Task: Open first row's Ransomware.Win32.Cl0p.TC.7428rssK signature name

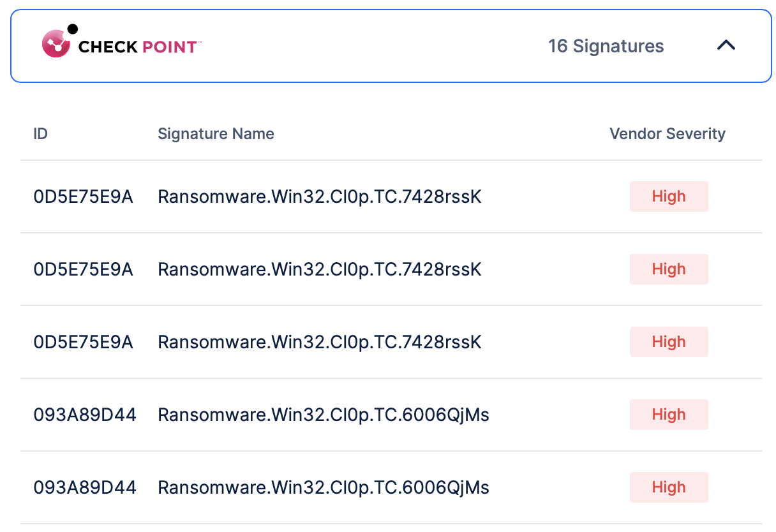Action: click(x=319, y=196)
